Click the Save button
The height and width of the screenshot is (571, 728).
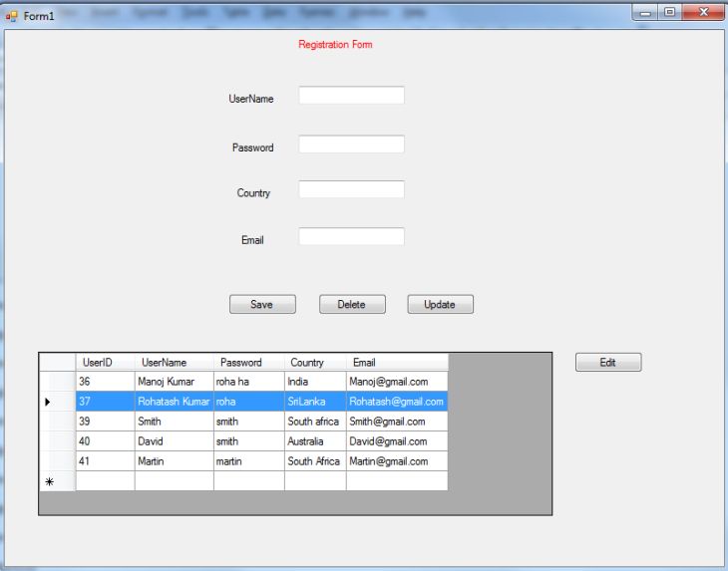(x=262, y=304)
